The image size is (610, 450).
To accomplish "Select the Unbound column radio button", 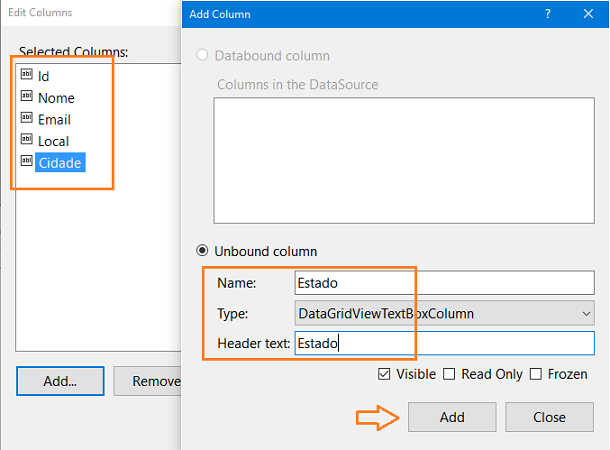I will click(203, 251).
